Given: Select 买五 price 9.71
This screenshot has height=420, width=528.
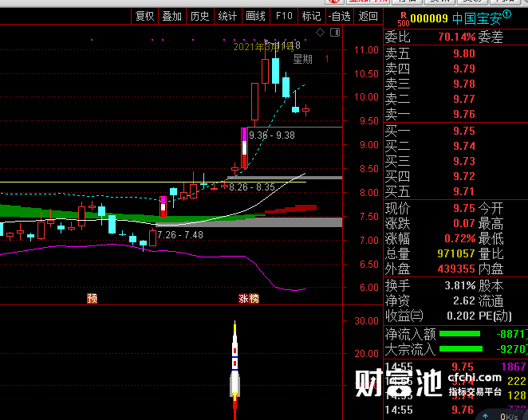Looking at the screenshot, I should (464, 191).
